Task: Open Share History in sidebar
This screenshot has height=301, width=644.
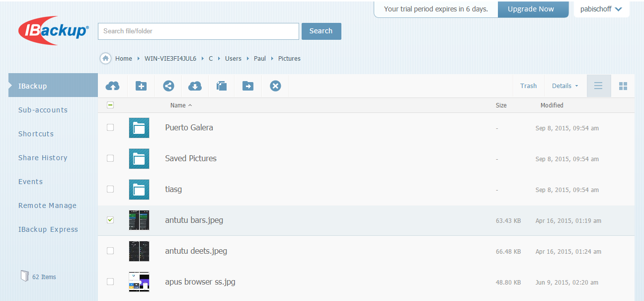Action: [x=43, y=158]
